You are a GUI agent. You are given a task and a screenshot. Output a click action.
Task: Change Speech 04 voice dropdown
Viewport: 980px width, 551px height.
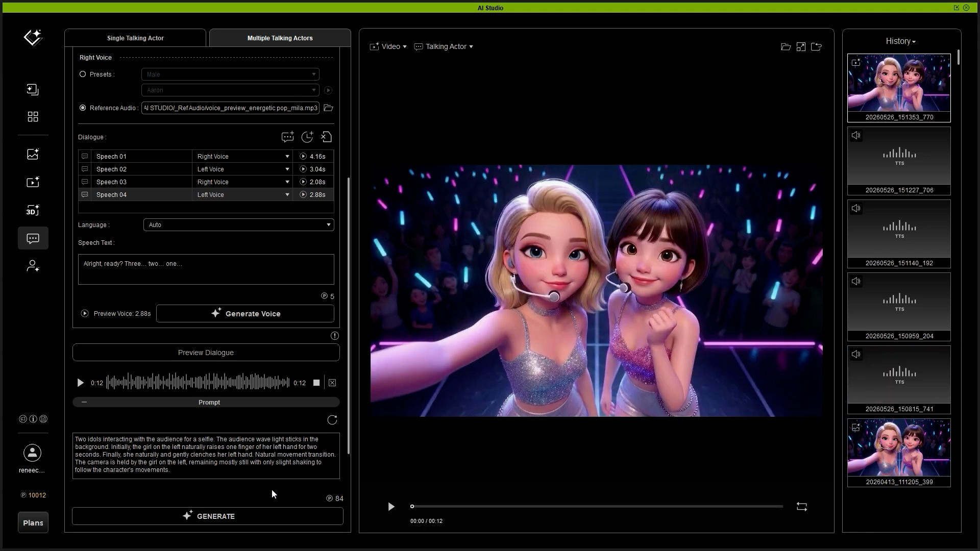[242, 195]
